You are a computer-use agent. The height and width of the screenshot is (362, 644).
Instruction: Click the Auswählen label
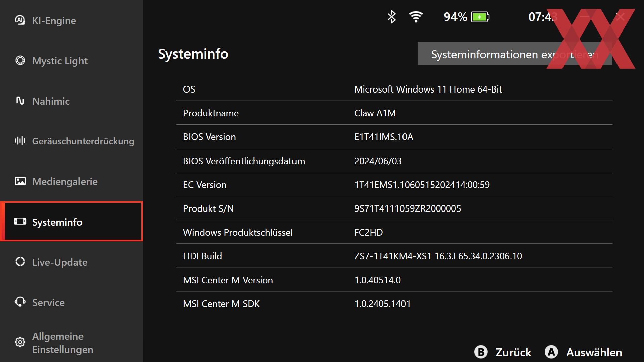pyautogui.click(x=594, y=352)
